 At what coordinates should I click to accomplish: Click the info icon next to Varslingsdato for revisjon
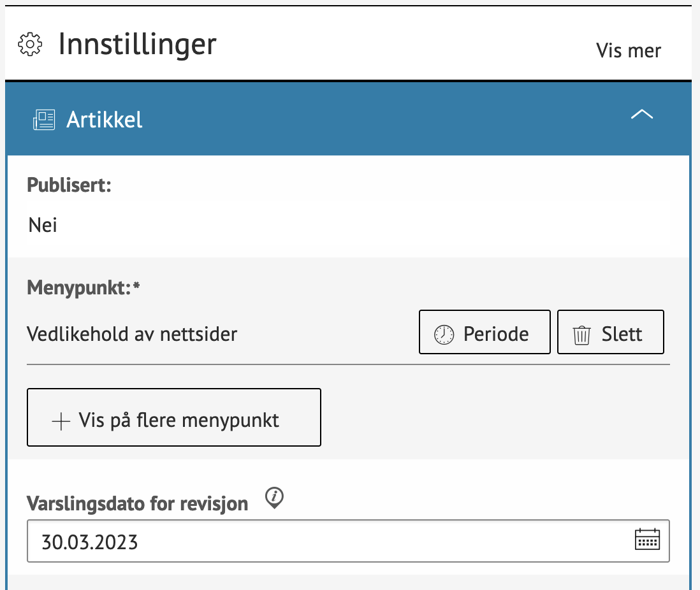click(274, 499)
